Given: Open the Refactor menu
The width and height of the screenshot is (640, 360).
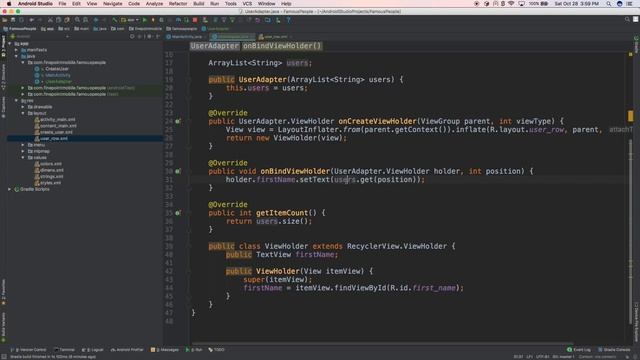Looking at the screenshot, I should [x=178, y=4].
